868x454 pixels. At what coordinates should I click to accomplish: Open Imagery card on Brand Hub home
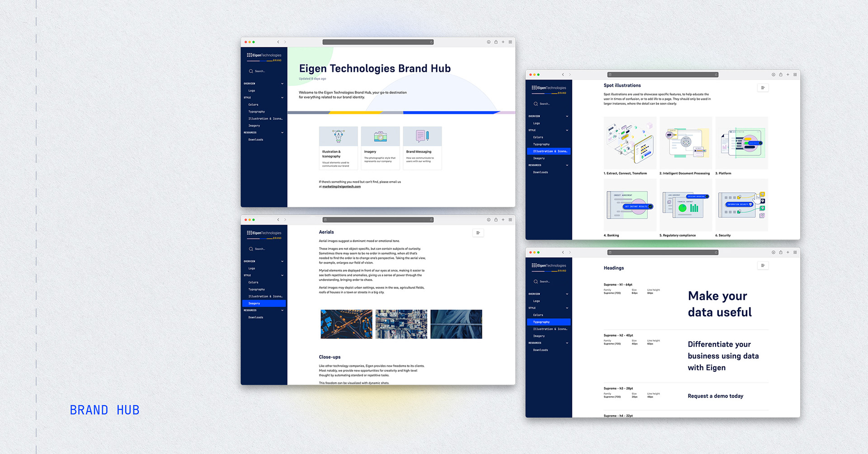click(380, 148)
